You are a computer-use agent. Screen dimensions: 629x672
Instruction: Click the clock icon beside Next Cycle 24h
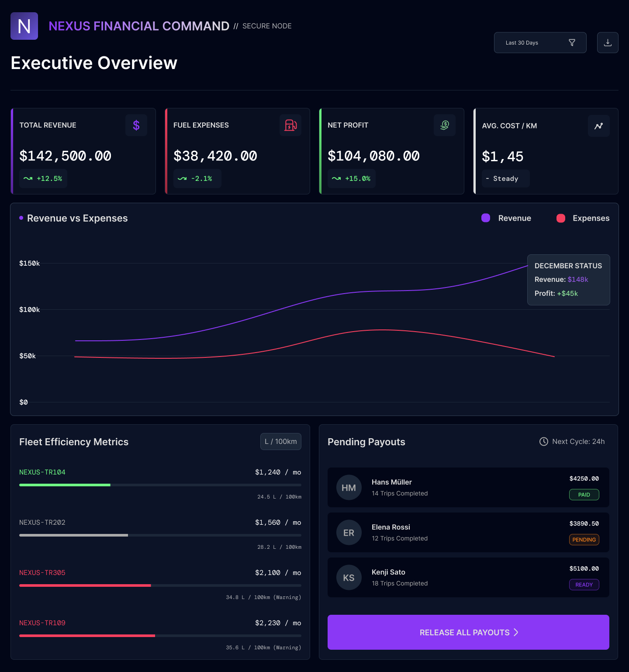pos(543,441)
